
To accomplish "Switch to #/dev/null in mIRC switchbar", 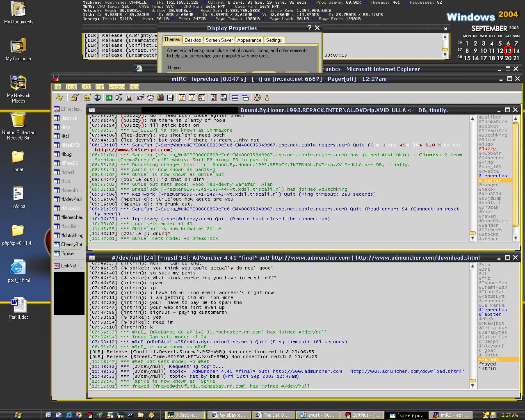I will click(x=69, y=199).
